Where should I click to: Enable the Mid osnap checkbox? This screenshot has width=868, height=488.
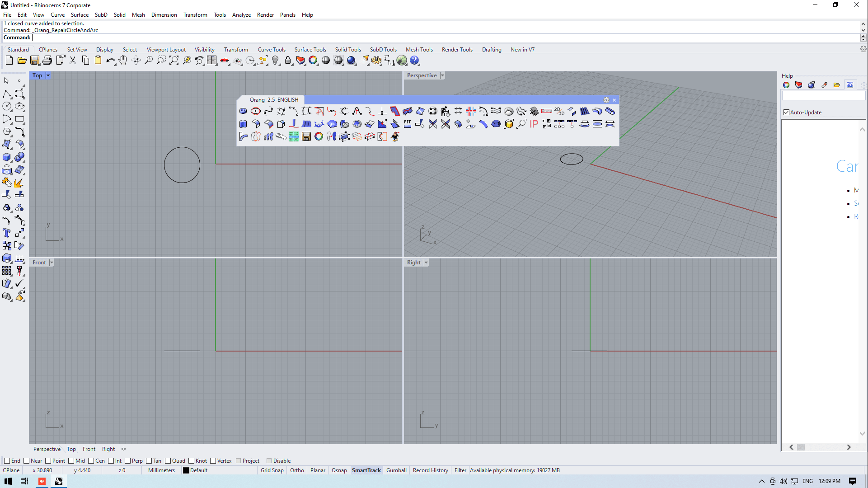[71, 461]
